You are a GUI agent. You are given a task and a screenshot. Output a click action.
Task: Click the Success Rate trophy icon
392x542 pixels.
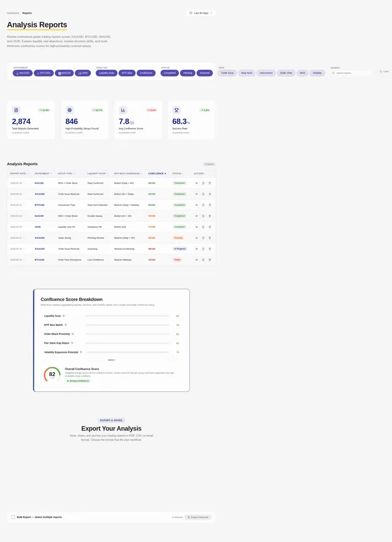tap(176, 110)
